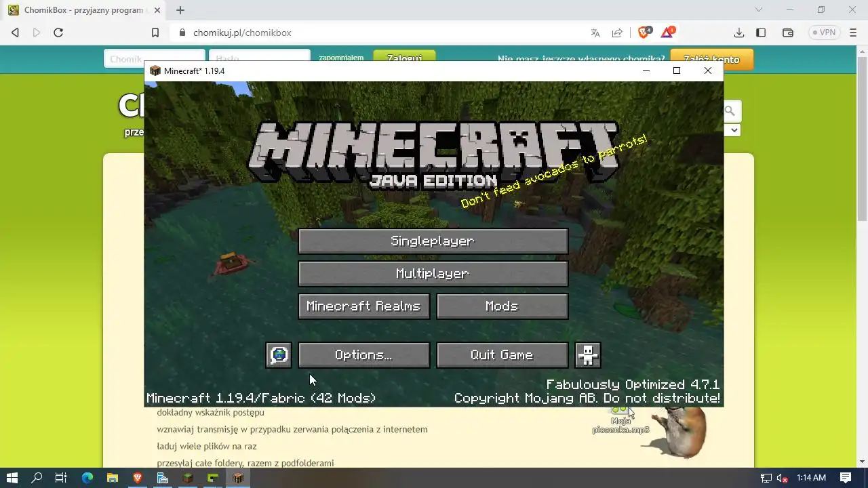Open a new browser tab

[180, 10]
